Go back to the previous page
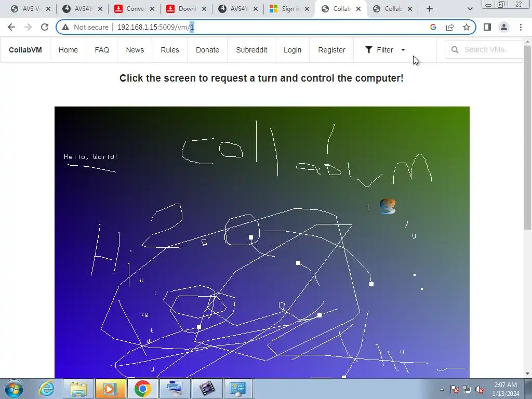Screen dimensions: 532x399 11,27
